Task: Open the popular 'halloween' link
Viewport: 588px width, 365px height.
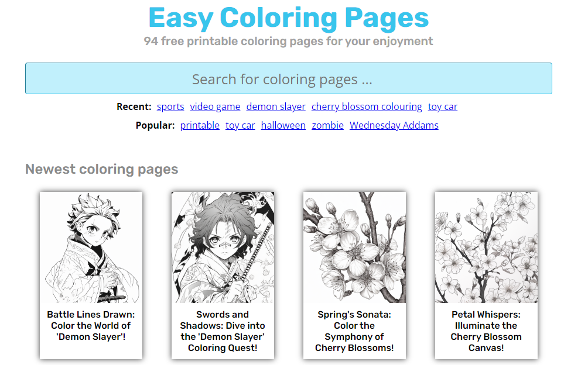Action: (x=283, y=125)
